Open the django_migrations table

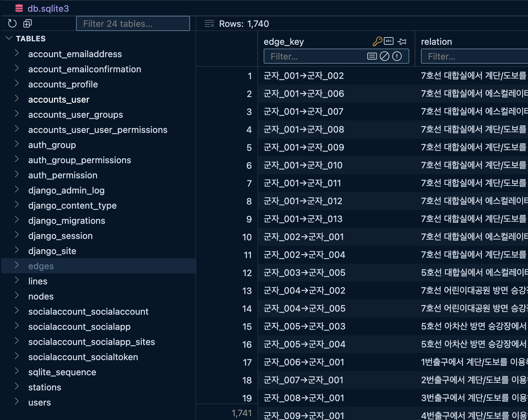point(67,221)
